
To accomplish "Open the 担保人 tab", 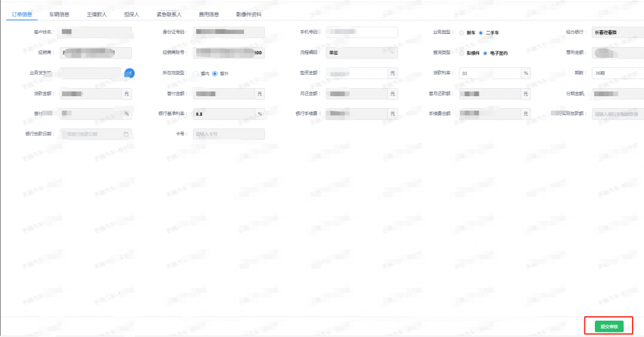I will tap(132, 14).
